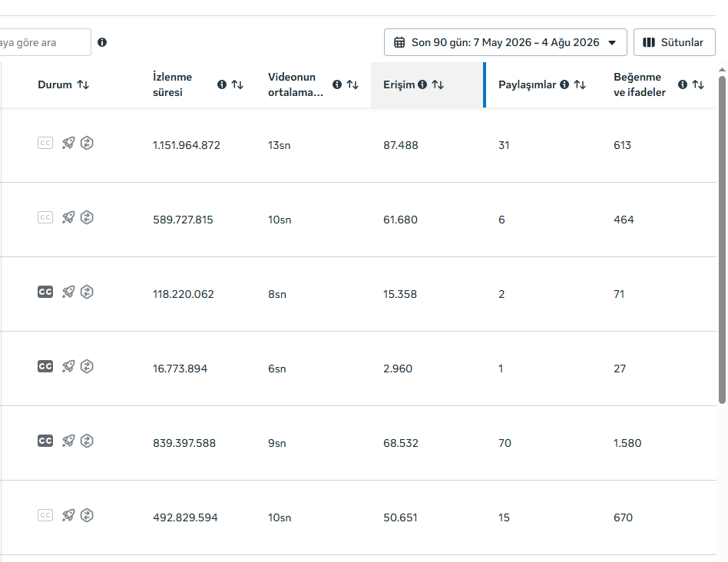728x562 pixels.
Task: Click the Erişim column info icon
Action: click(x=422, y=84)
